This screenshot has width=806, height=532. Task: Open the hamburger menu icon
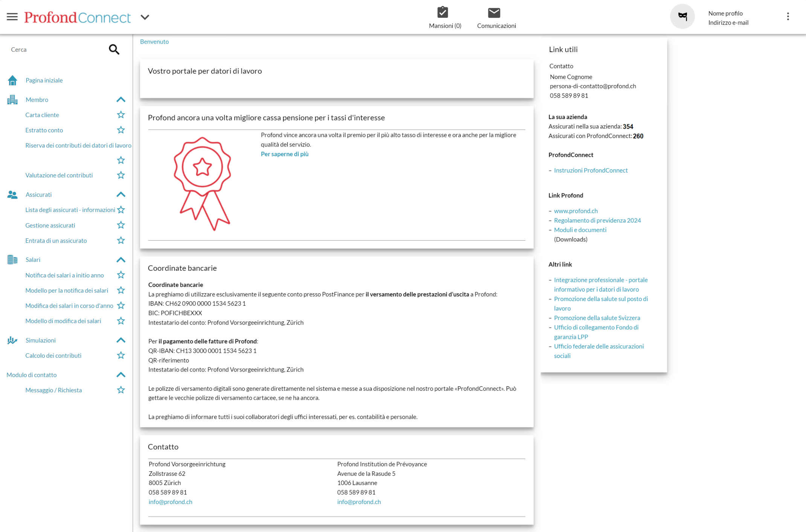click(12, 17)
